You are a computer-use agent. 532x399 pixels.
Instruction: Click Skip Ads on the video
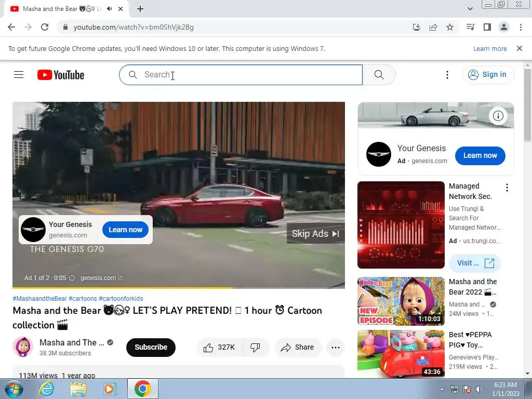point(315,234)
